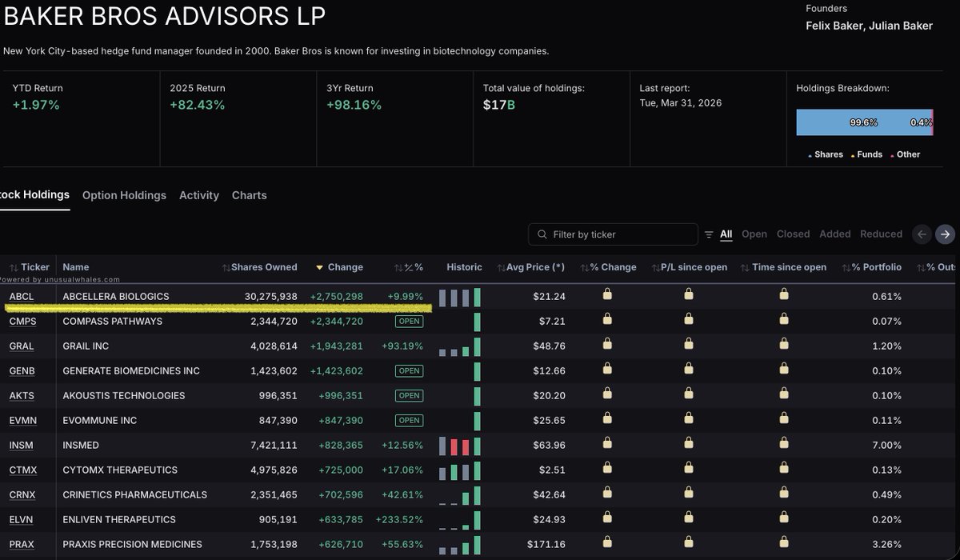Click the search magnifier icon in ticker filter

542,234
